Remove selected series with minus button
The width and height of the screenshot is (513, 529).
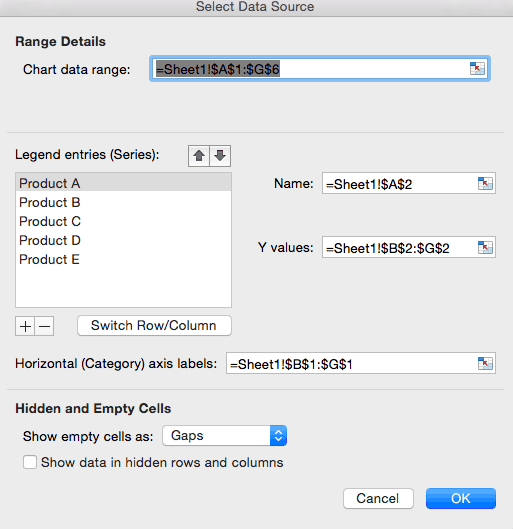pos(44,326)
